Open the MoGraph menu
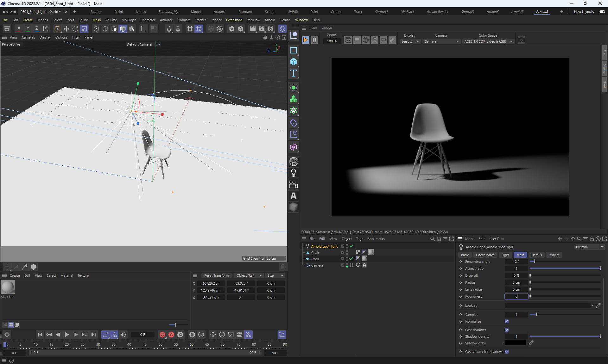This screenshot has height=364, width=608. click(x=129, y=20)
